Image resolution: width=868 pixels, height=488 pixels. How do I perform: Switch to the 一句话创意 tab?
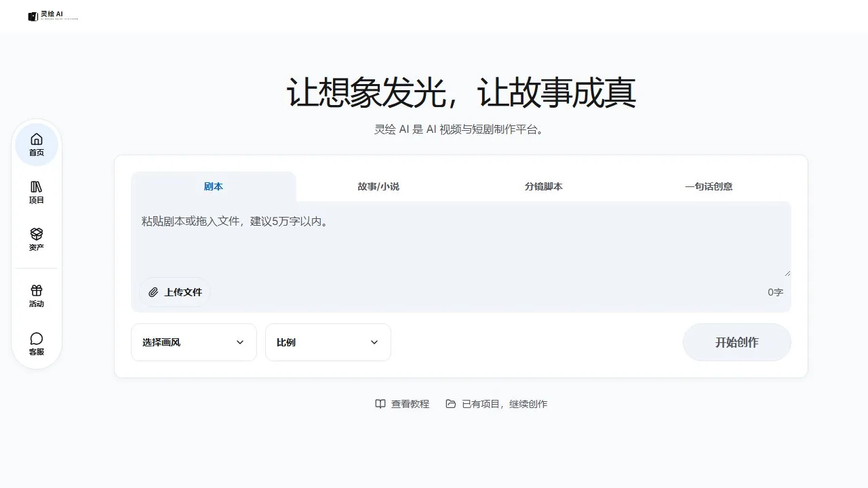[709, 186]
